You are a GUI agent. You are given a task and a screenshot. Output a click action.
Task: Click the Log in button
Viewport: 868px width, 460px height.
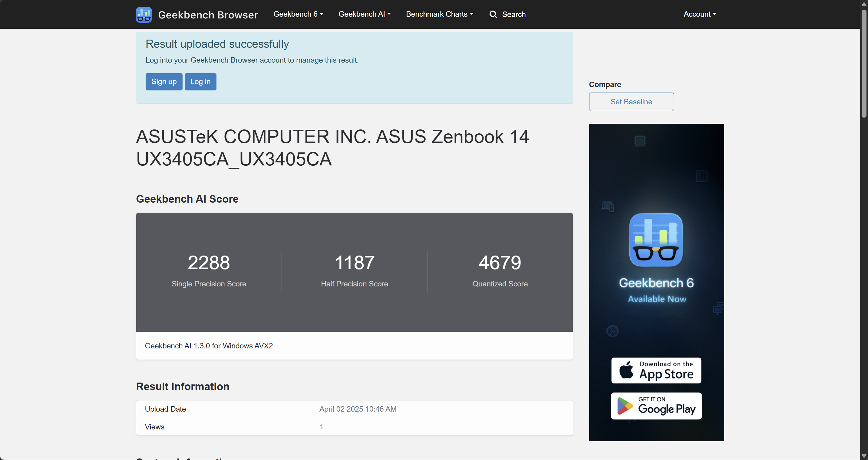pos(200,82)
